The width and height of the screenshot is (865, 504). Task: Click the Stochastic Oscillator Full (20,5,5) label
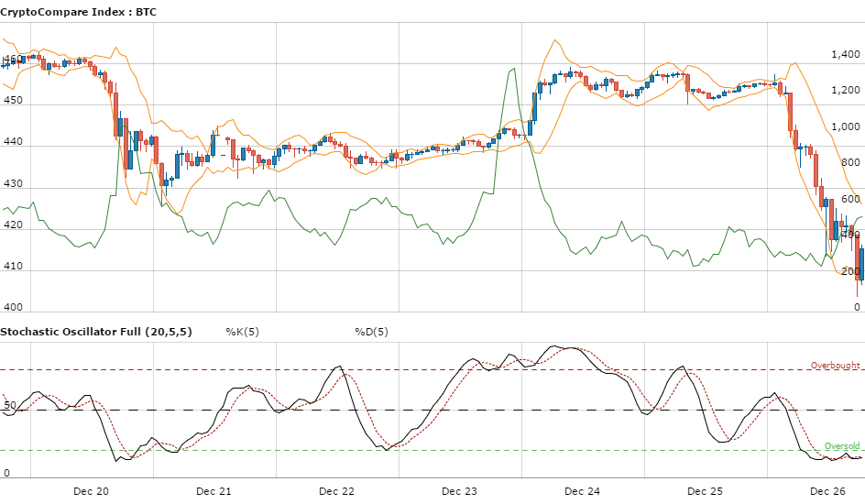click(96, 332)
